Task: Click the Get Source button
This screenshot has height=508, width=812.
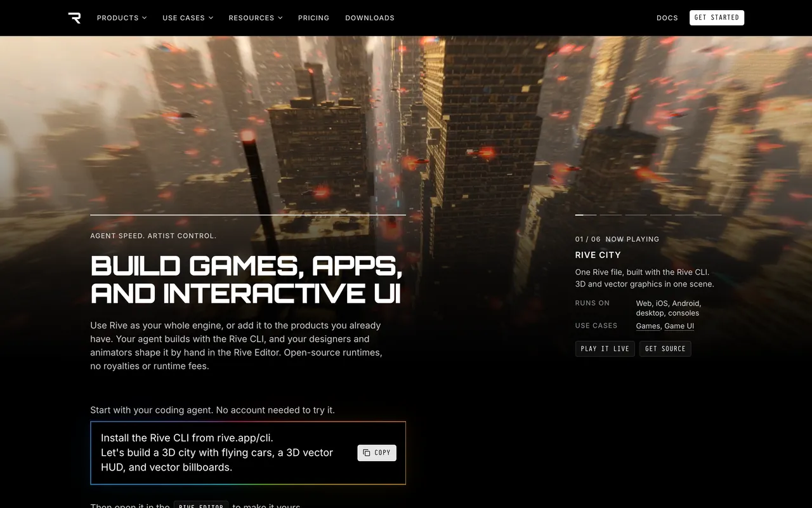Action: tap(665, 349)
